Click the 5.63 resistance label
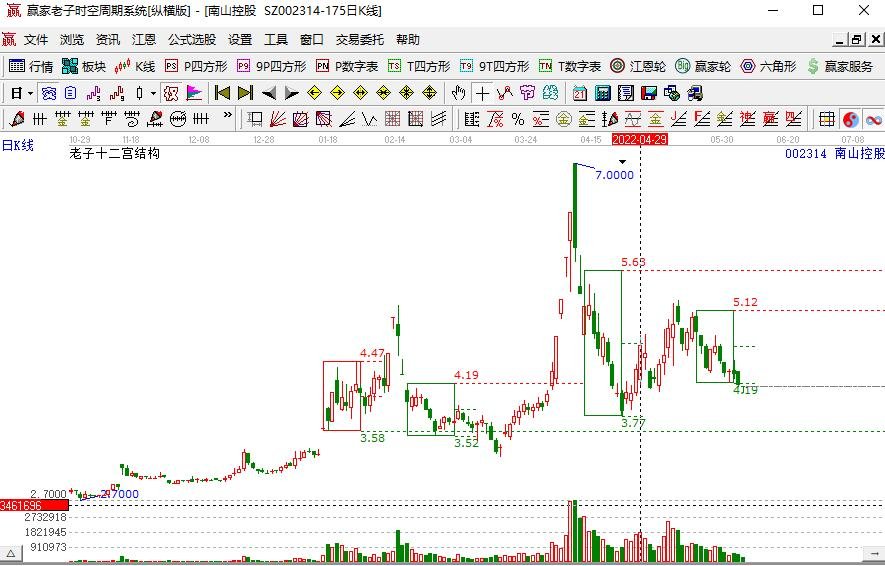The height and width of the screenshot is (566, 885). 633,262
